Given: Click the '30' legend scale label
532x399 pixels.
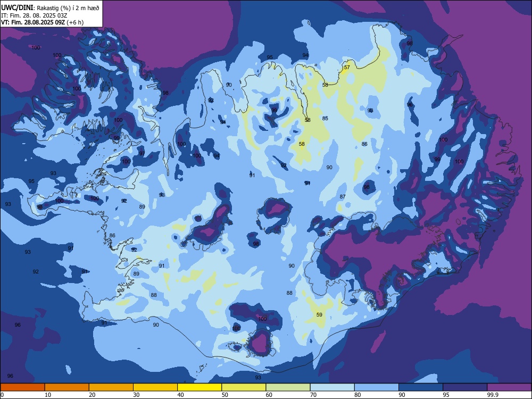Looking at the screenshot, I should [136, 395].
